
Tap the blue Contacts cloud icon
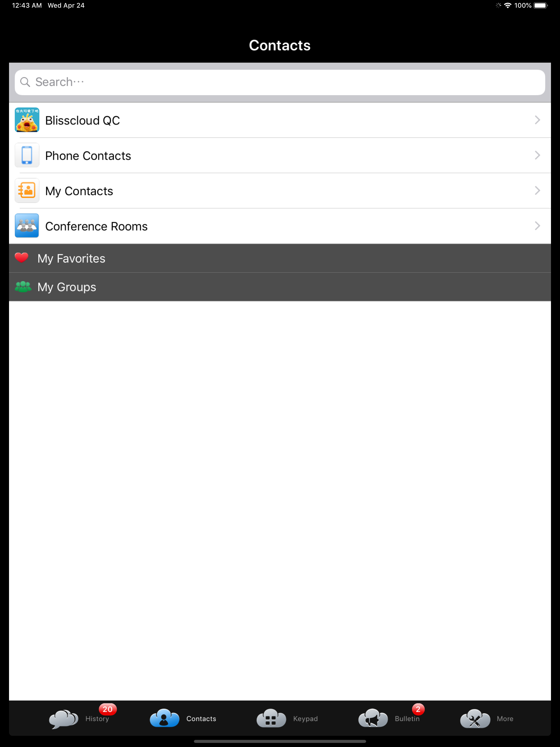pos(165,718)
